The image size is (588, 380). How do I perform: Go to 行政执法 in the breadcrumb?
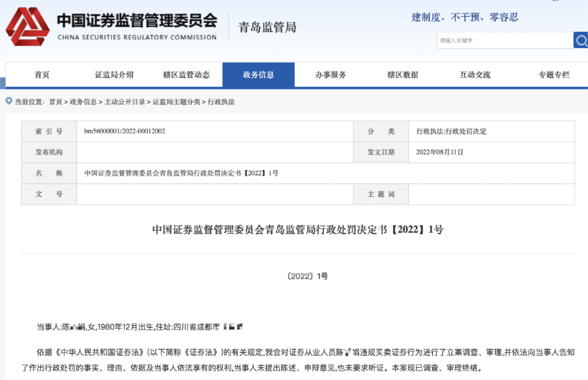click(x=221, y=102)
